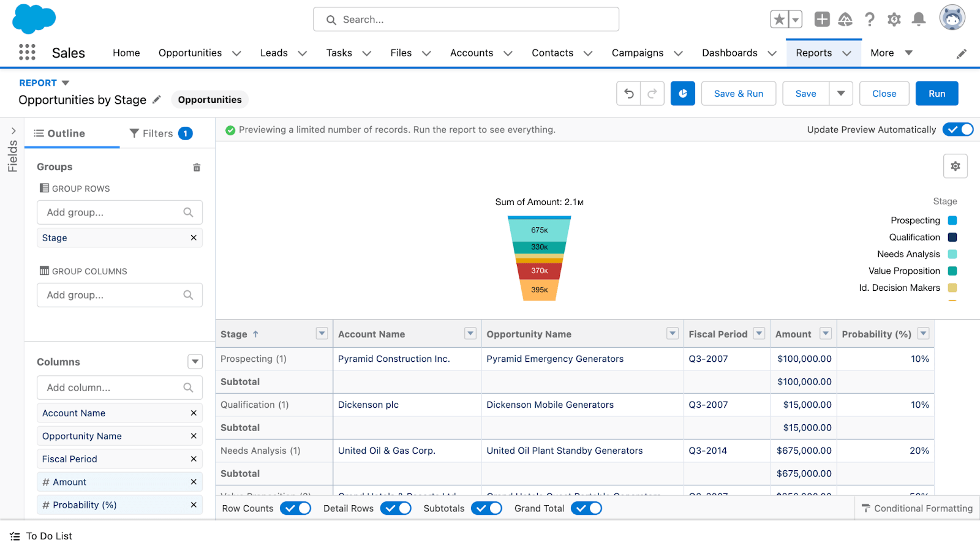Expand the REPORT type dropdown
The width and height of the screenshot is (980, 551).
click(66, 83)
